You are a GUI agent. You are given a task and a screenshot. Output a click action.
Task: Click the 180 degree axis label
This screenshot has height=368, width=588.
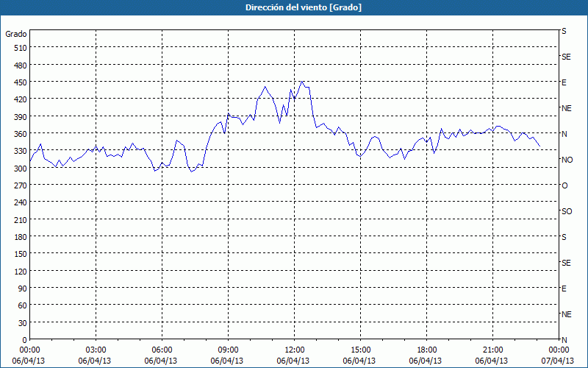tap(21, 237)
